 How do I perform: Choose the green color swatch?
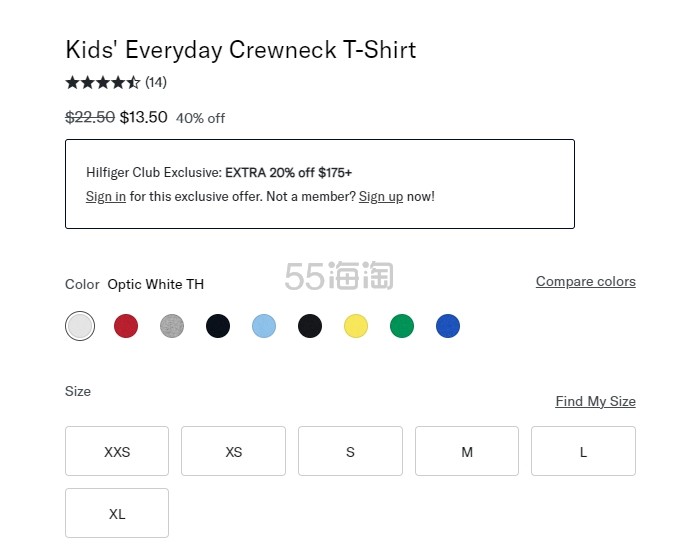[402, 326]
